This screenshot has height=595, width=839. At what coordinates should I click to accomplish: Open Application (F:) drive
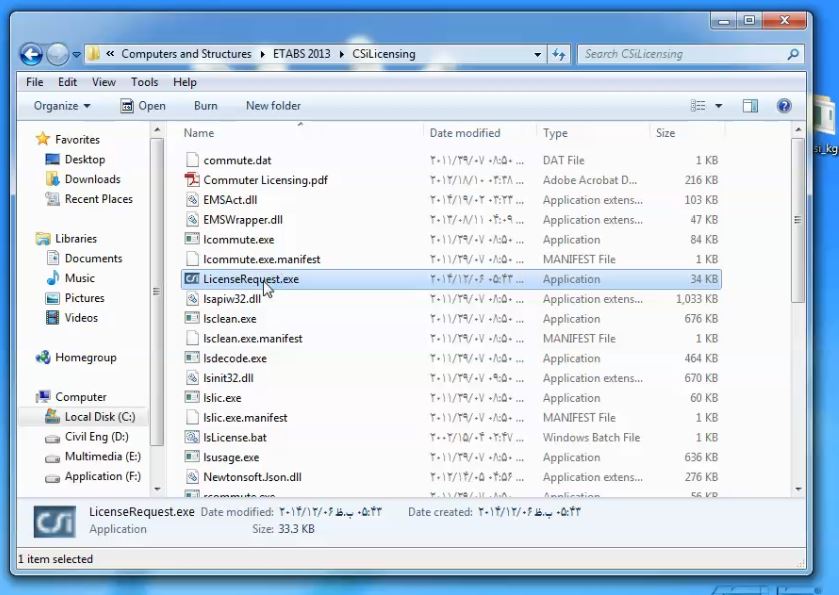[x=103, y=476]
